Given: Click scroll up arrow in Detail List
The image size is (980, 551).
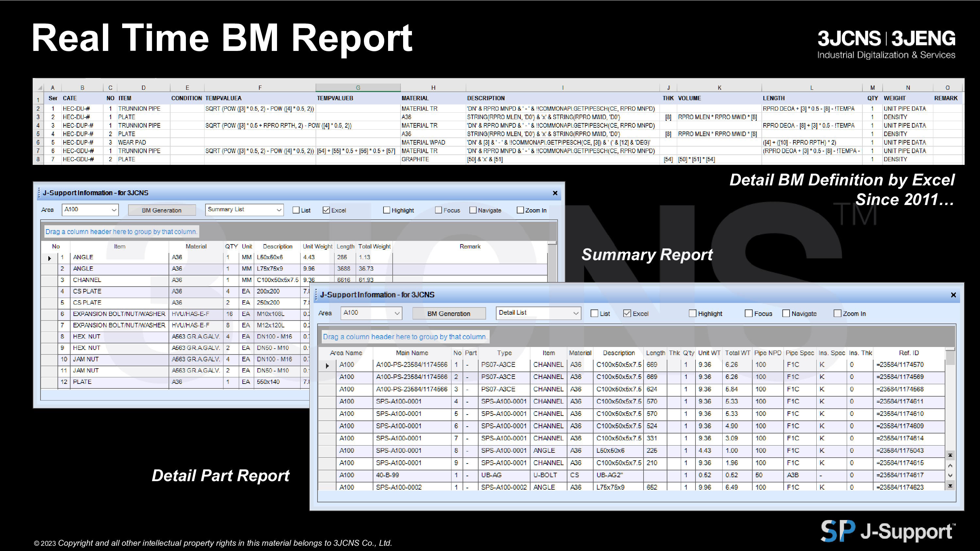Looking at the screenshot, I should (950, 465).
